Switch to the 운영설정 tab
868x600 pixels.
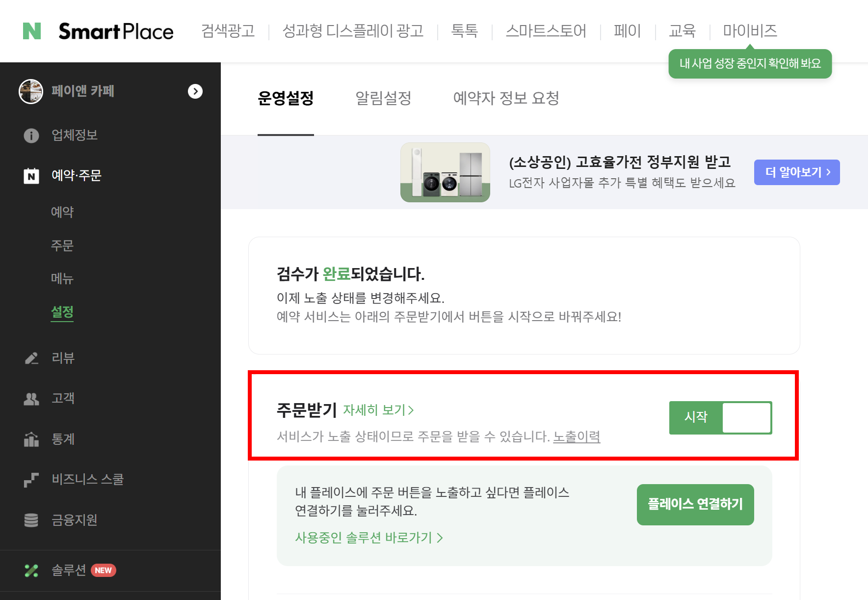(x=286, y=99)
